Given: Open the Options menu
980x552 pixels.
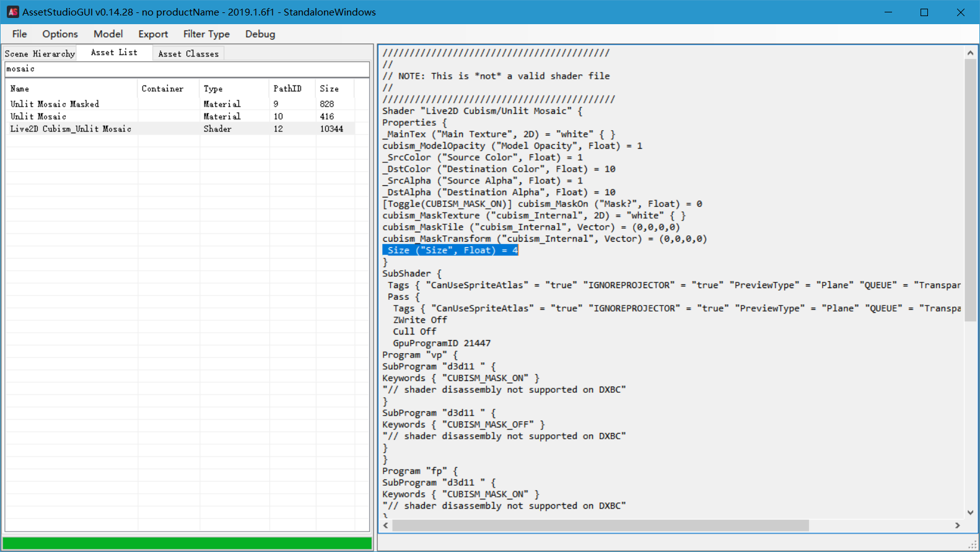Looking at the screenshot, I should coord(60,34).
